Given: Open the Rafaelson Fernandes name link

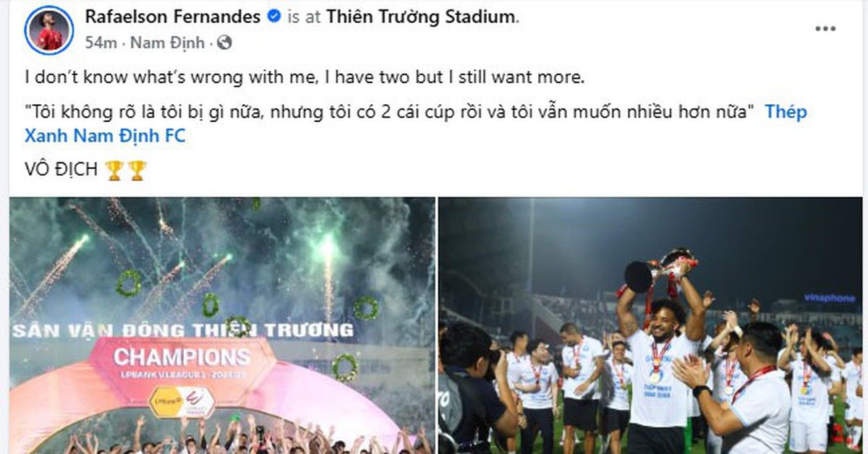Looking at the screenshot, I should click(x=173, y=16).
